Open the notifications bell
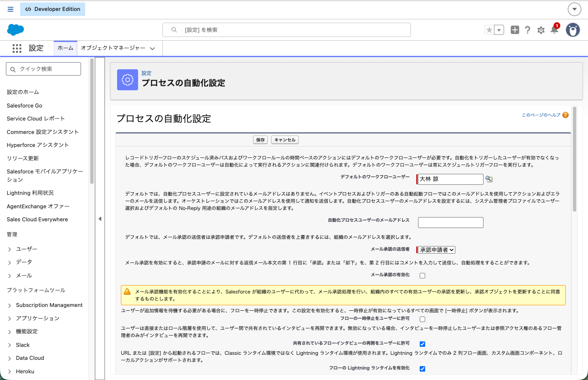This screenshot has height=380, width=588. point(554,29)
